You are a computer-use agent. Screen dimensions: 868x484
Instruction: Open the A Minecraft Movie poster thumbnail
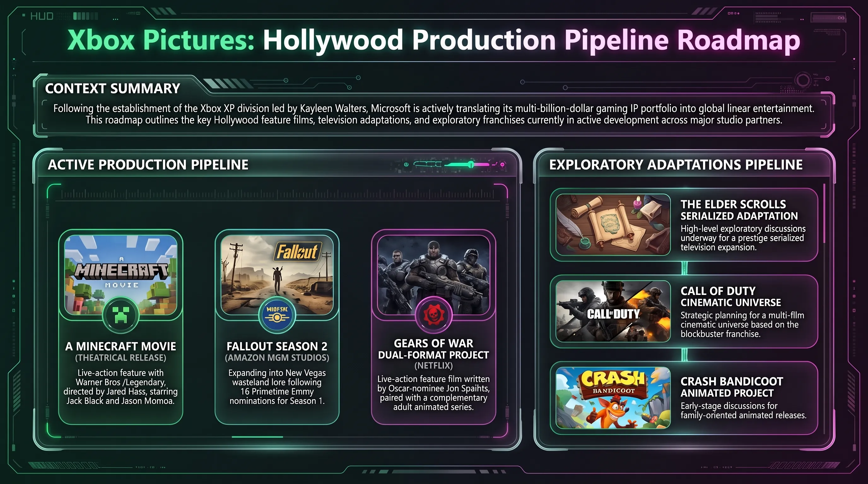click(x=120, y=275)
